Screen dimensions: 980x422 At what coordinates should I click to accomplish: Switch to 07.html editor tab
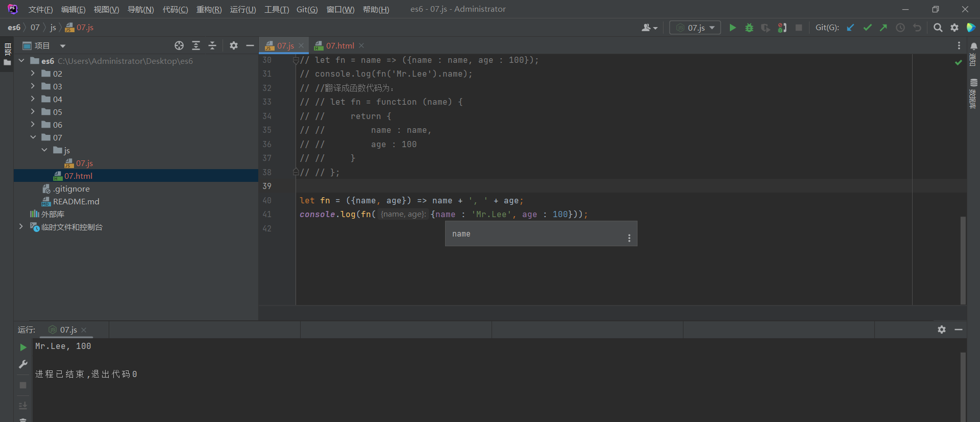340,46
